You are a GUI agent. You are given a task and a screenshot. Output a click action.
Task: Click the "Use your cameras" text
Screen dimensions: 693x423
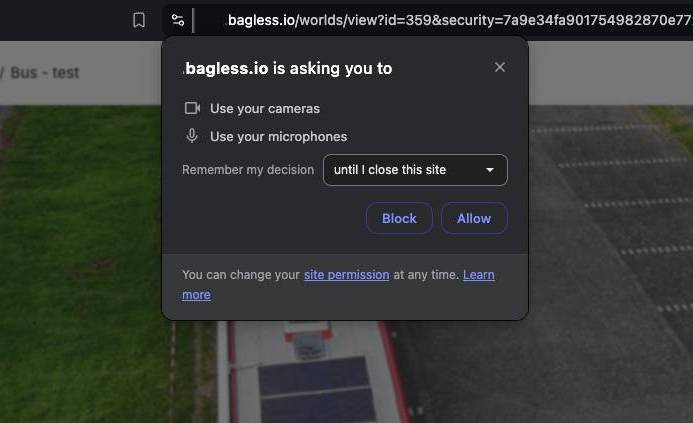(x=265, y=108)
